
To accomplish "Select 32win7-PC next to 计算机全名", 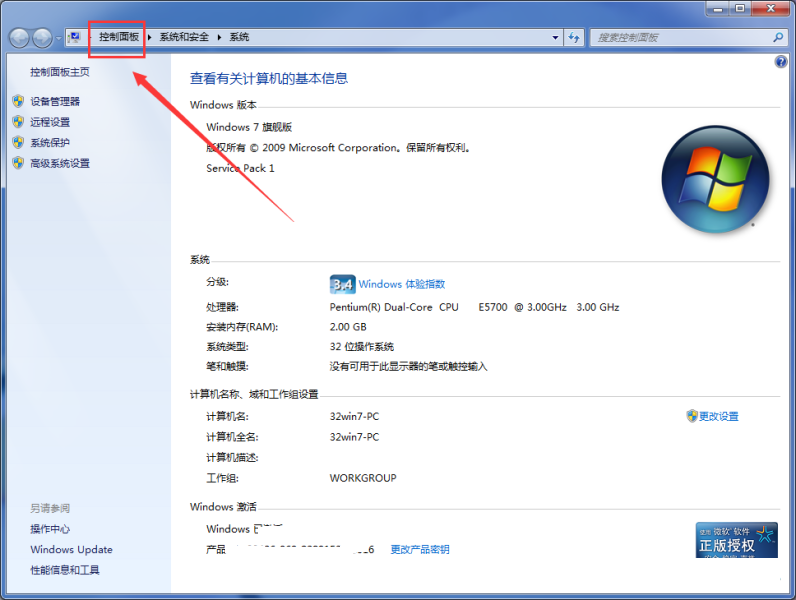I will pyautogui.click(x=354, y=437).
